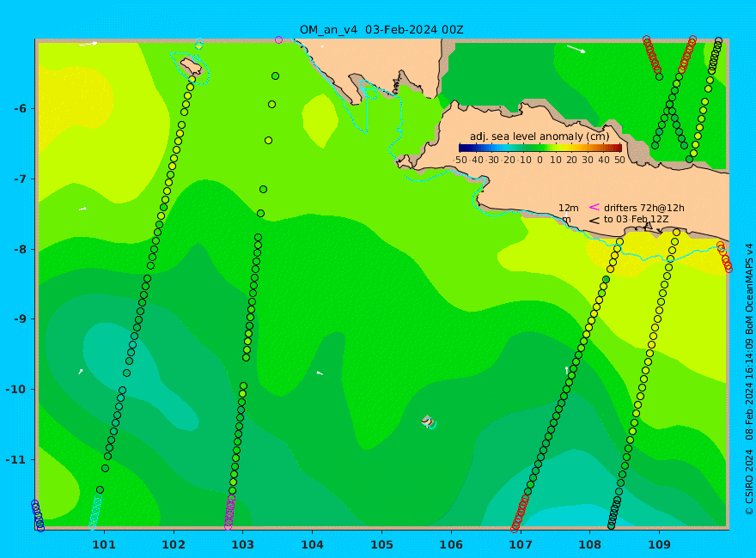This screenshot has width=756, height=558.
Task: Click the white current arrow in top-left corner
Action: [x=88, y=44]
